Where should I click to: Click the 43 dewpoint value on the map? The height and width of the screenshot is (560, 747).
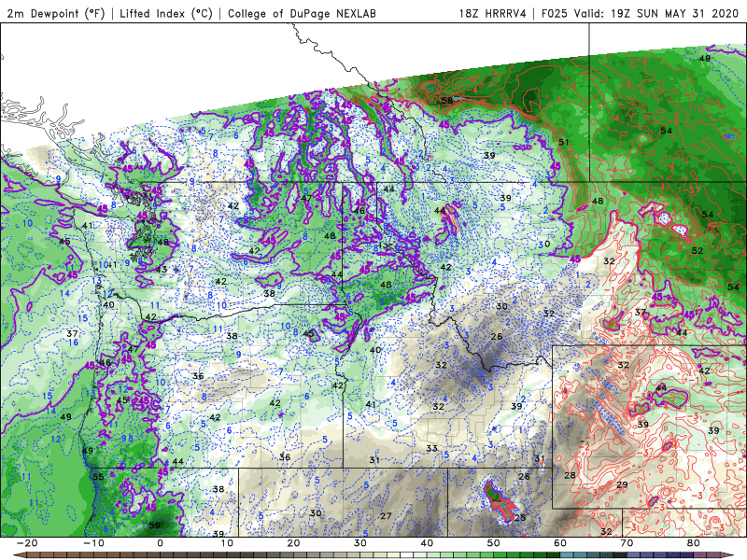pyautogui.click(x=162, y=270)
